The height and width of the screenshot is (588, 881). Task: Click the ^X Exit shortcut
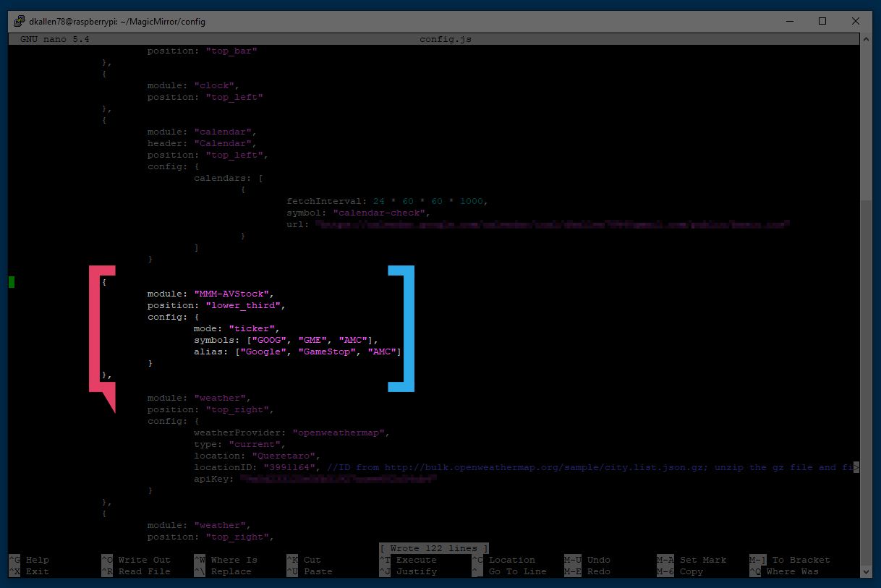click(x=29, y=571)
